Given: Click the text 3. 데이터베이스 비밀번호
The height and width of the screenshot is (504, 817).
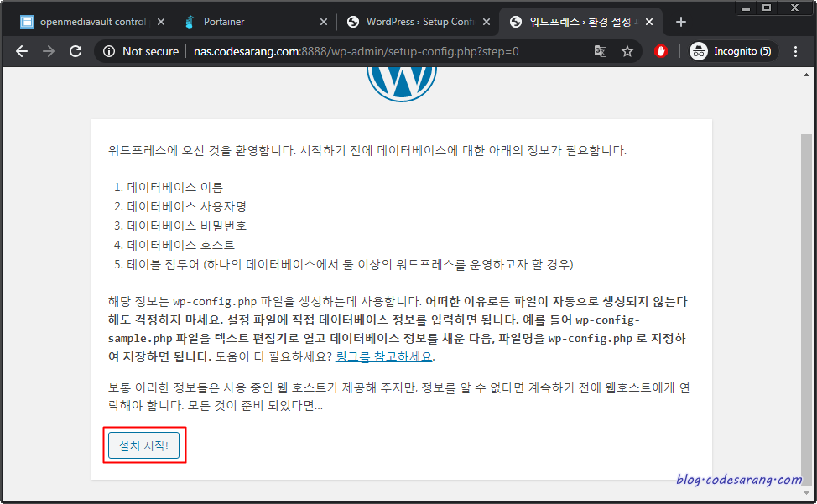Looking at the screenshot, I should pos(180,226).
